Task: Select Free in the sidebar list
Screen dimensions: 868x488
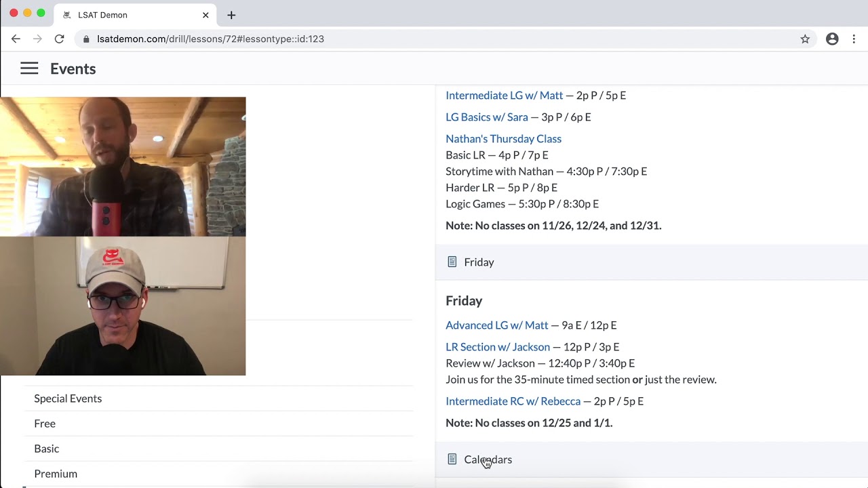Action: click(x=218, y=424)
